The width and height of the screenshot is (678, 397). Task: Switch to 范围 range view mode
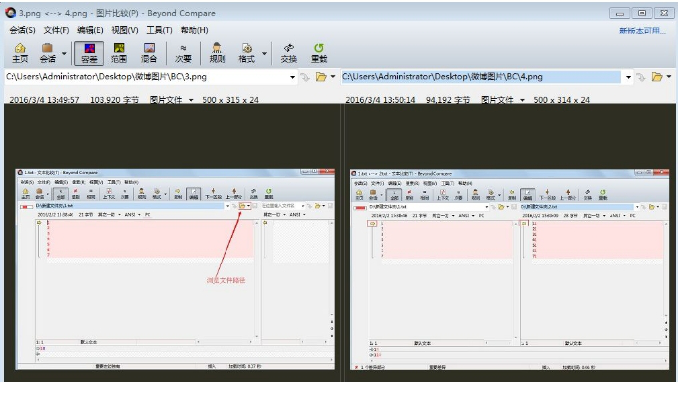(119, 53)
